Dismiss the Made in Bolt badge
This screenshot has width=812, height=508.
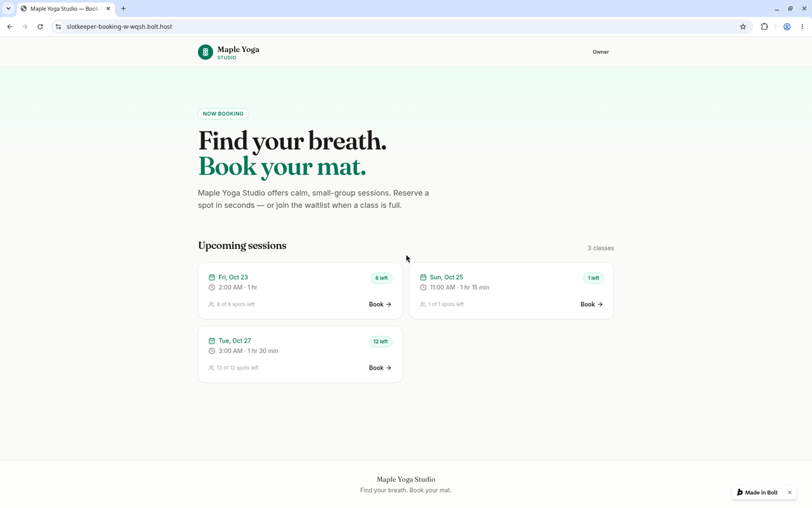(790, 493)
